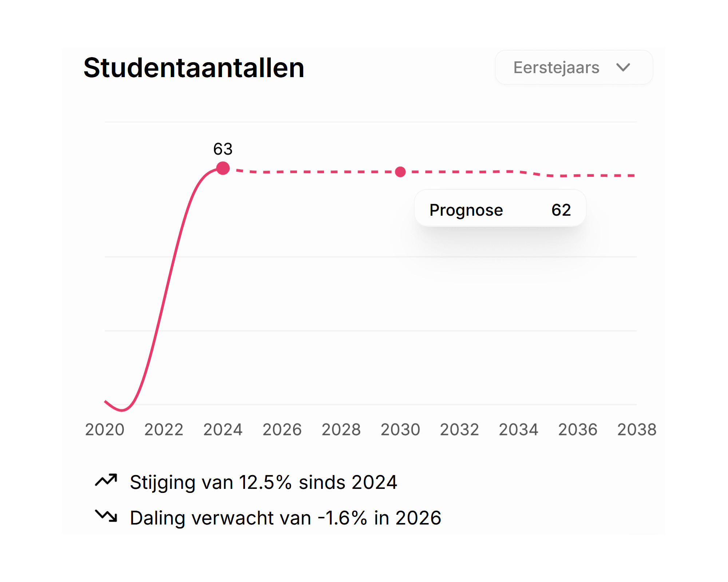
Task: Click the downward trend arrow icon
Action: click(106, 516)
